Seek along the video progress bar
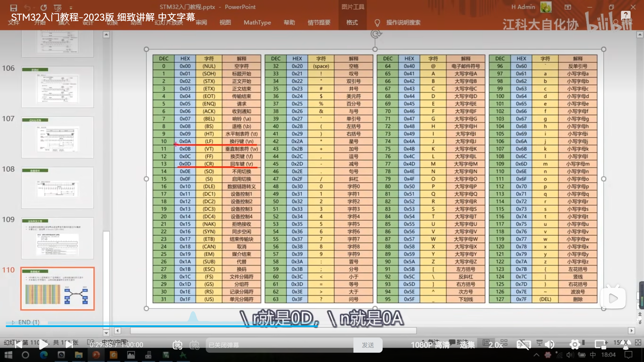This screenshot has height=362, width=644. coord(161,326)
